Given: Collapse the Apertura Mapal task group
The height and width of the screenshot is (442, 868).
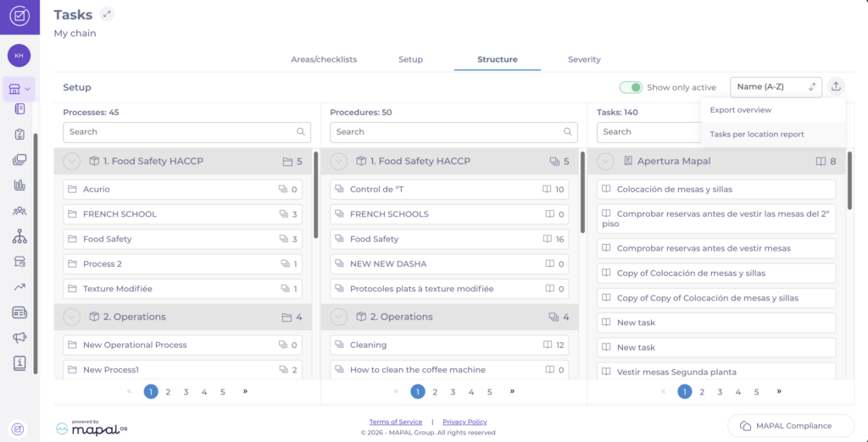Looking at the screenshot, I should tap(605, 161).
